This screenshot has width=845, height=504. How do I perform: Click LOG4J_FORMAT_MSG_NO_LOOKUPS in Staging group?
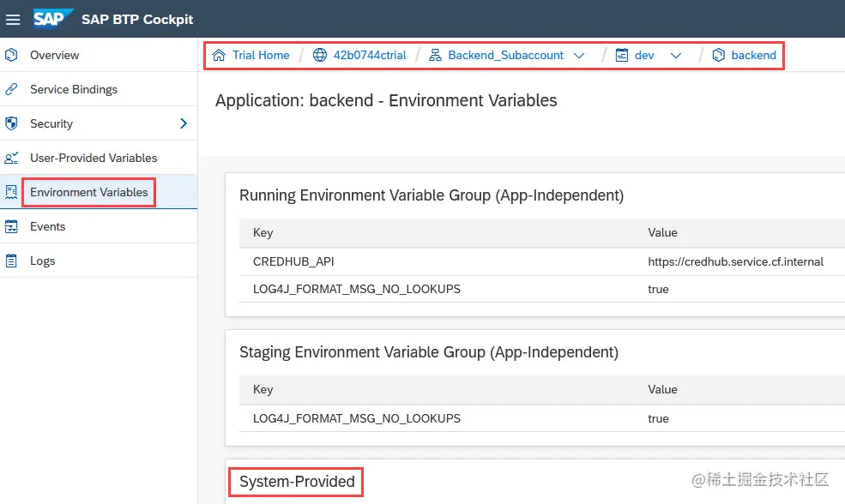pos(357,418)
